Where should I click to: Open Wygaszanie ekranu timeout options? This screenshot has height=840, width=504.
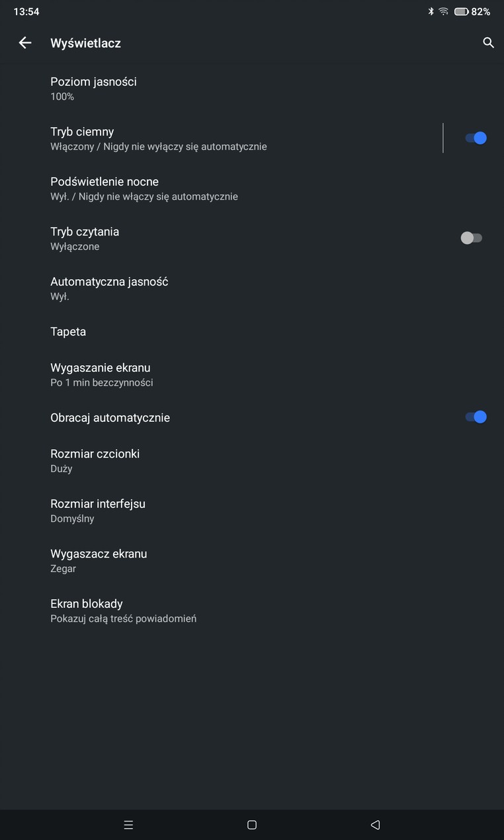coord(252,374)
